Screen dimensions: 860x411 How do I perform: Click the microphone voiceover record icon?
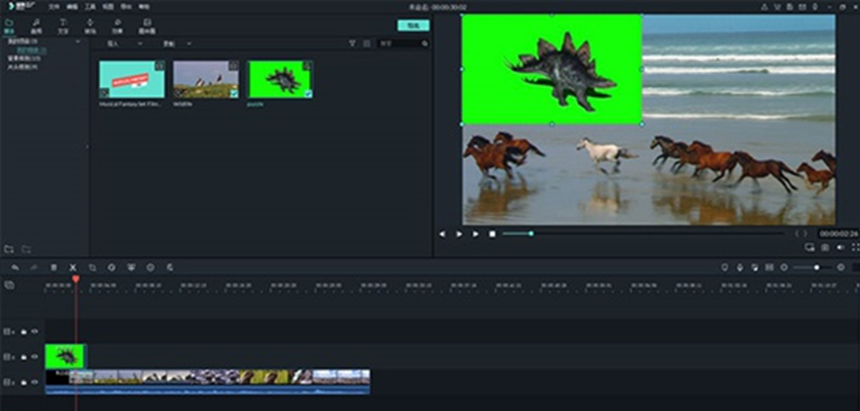point(740,267)
